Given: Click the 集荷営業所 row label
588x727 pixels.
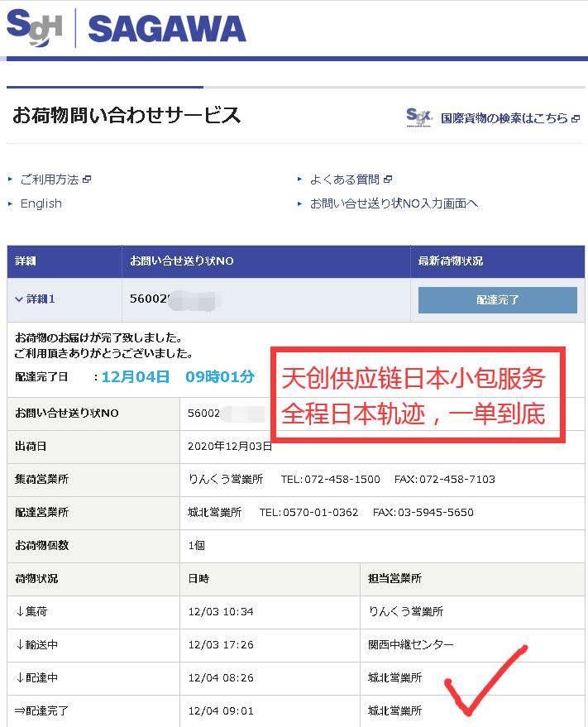Looking at the screenshot, I should pos(41,480).
